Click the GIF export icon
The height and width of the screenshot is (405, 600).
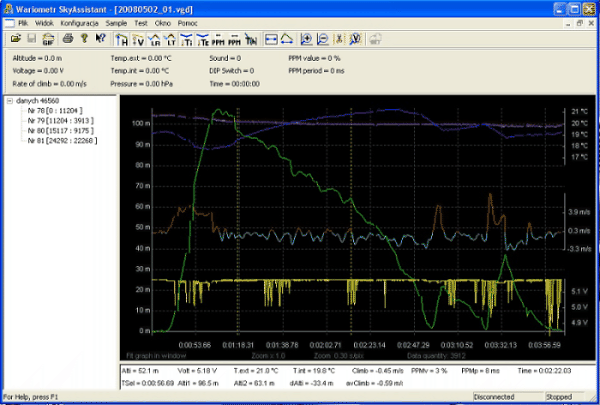[49, 40]
